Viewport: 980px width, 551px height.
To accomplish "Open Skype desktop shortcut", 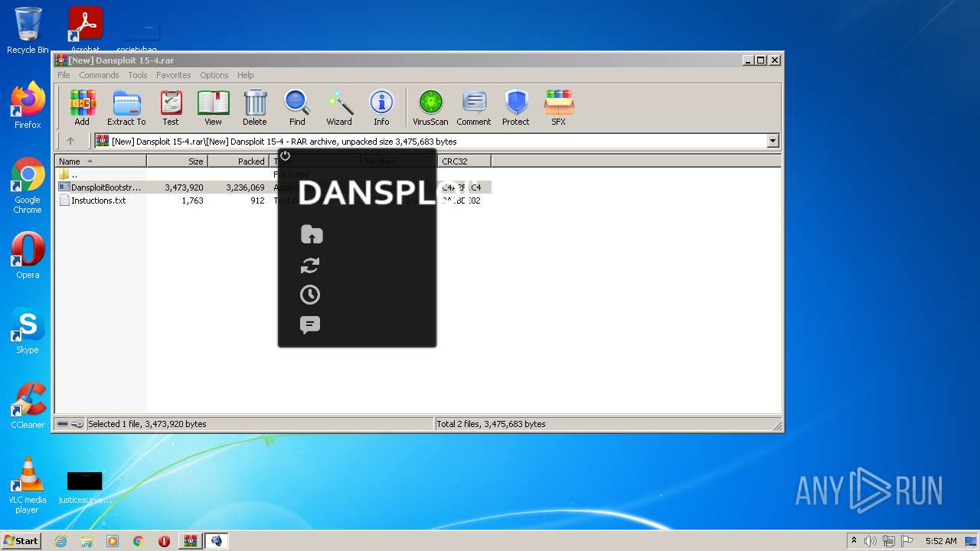I will coord(28,331).
